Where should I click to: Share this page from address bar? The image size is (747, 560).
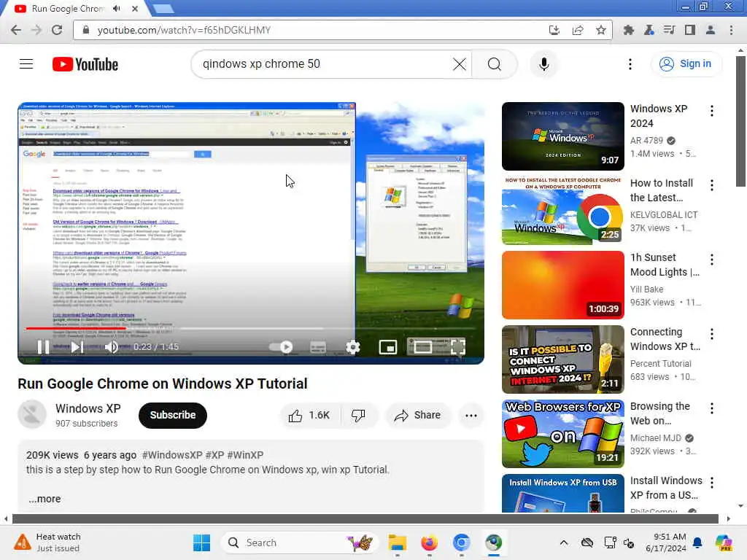[578, 30]
